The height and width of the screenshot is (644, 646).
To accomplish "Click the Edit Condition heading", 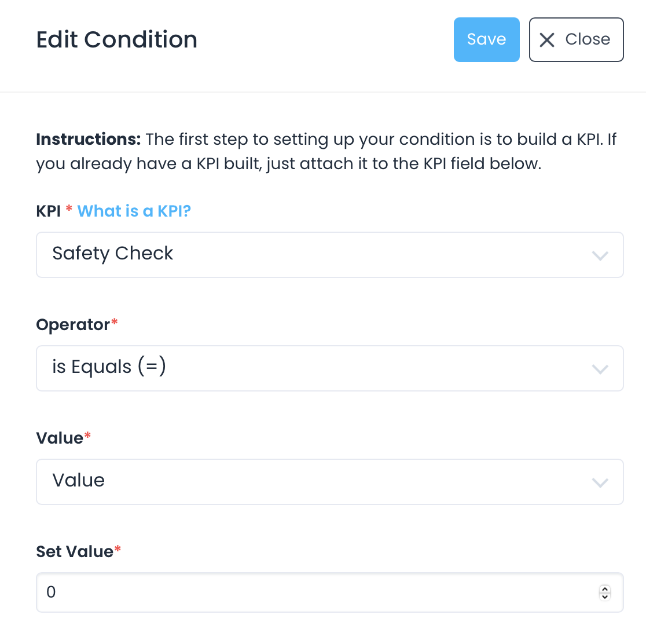I will tap(117, 40).
